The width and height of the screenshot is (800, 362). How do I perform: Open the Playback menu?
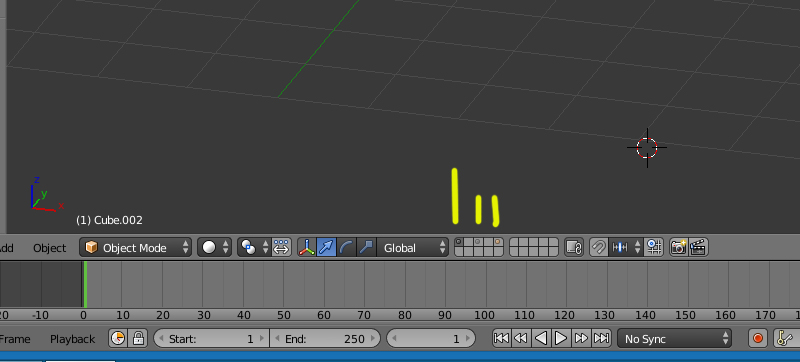72,339
